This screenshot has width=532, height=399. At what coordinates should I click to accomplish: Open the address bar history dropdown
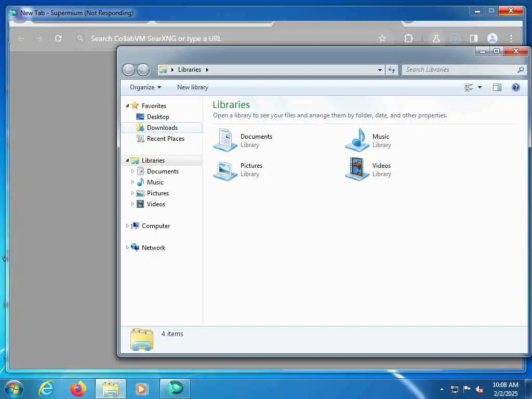pos(380,70)
